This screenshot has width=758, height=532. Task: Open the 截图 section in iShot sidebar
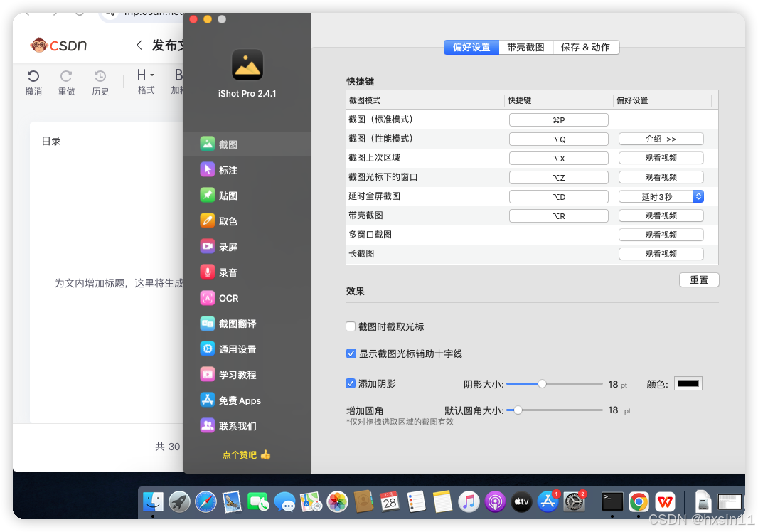point(247,144)
